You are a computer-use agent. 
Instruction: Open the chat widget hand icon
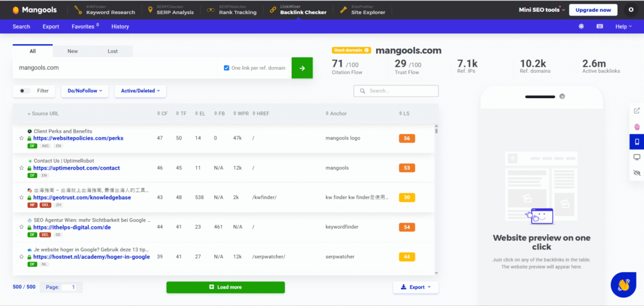click(x=623, y=285)
